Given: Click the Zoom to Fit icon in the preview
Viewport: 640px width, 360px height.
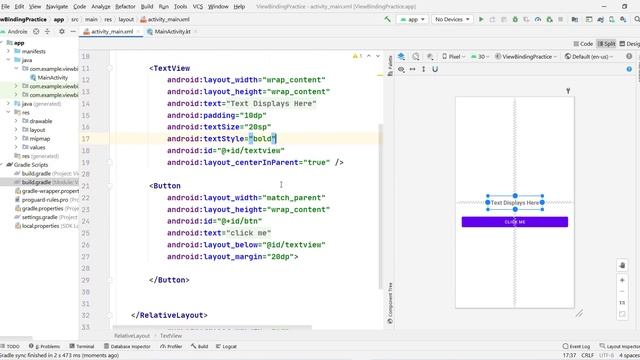Looking at the screenshot, I should [622, 314].
